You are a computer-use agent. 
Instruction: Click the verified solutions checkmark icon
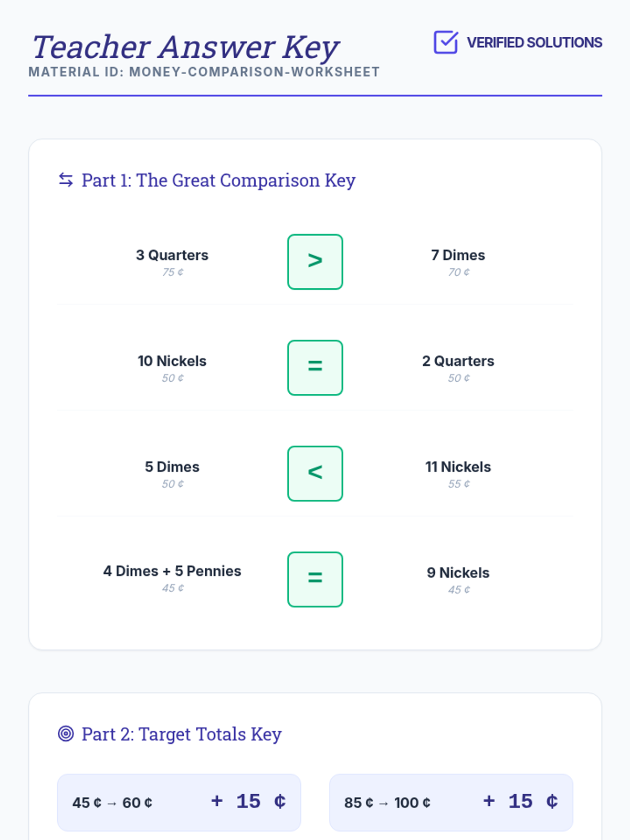[445, 42]
